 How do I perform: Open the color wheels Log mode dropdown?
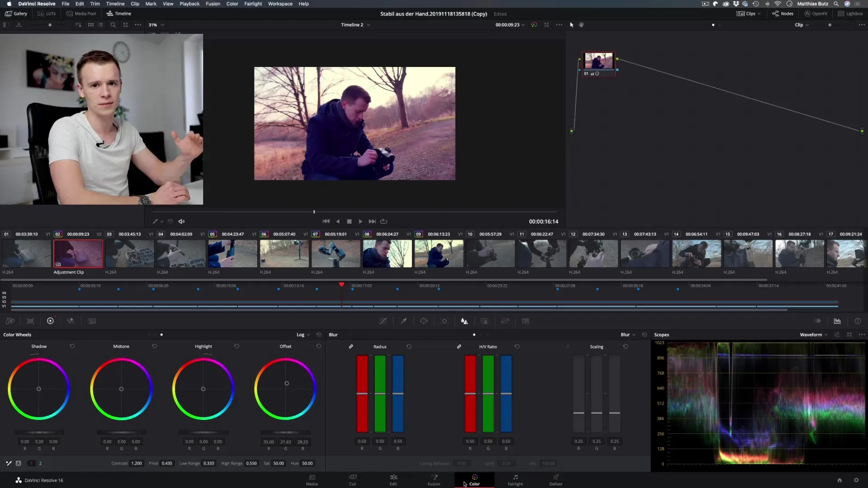[303, 335]
